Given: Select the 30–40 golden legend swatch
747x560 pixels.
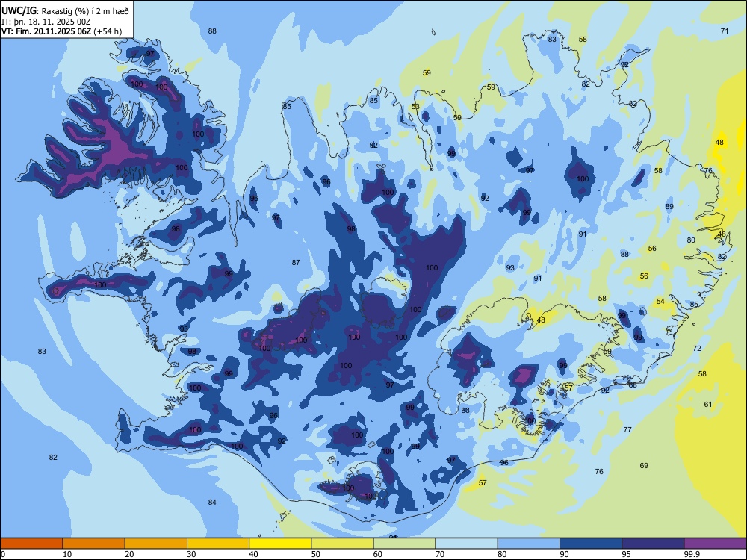Looking at the screenshot, I should pos(218,544).
